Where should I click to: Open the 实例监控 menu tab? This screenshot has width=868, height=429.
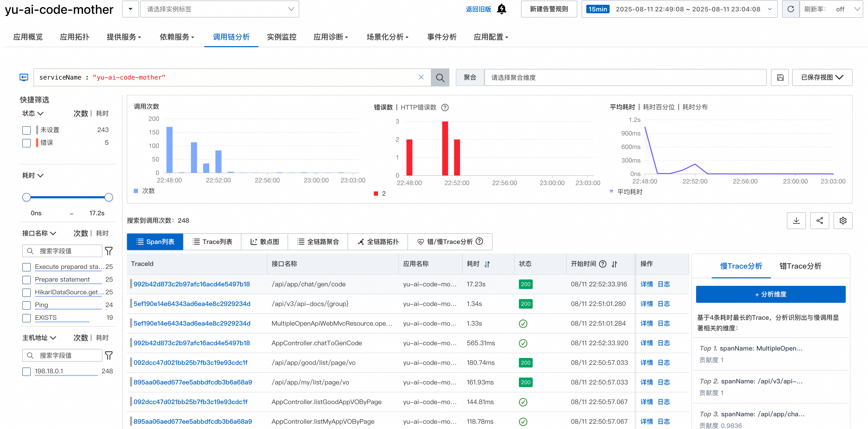tap(281, 37)
